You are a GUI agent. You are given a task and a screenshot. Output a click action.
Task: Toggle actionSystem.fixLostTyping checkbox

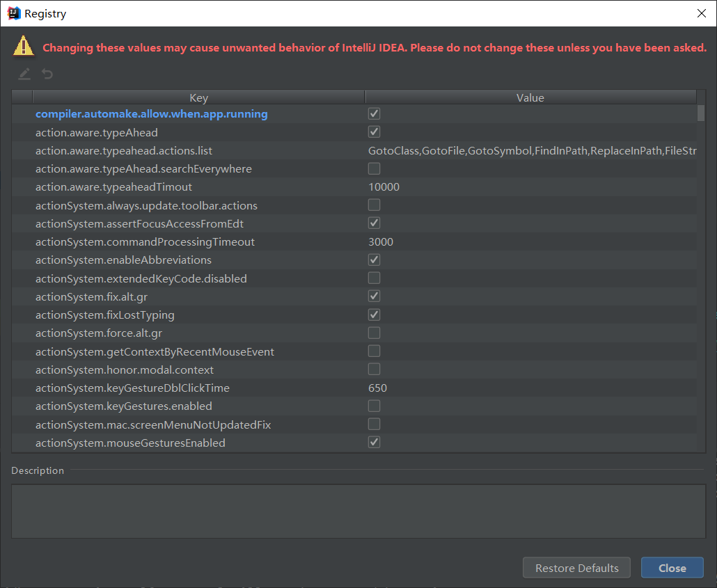pyautogui.click(x=374, y=315)
